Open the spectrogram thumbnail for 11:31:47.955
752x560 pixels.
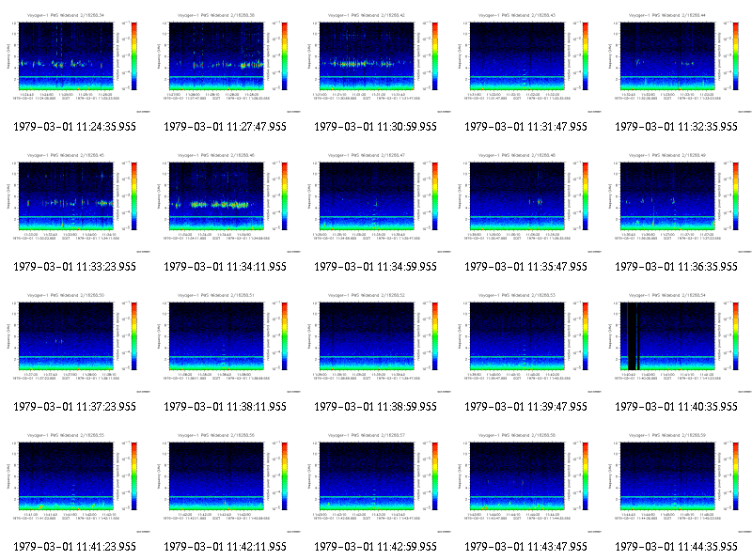[x=526, y=62]
